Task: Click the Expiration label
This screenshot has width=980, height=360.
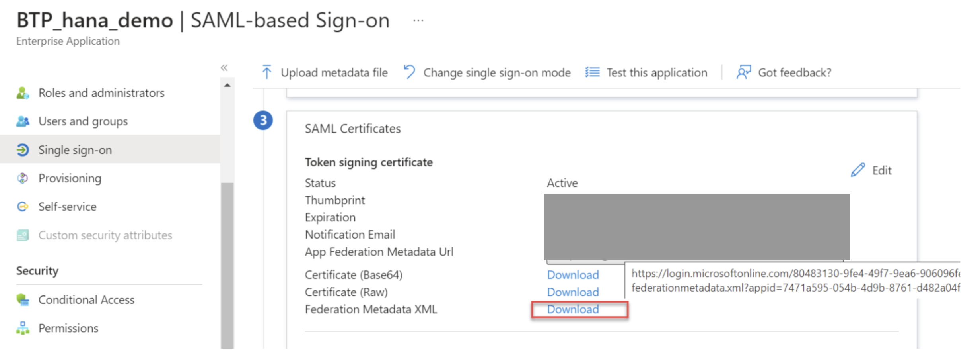Action: pyautogui.click(x=330, y=217)
